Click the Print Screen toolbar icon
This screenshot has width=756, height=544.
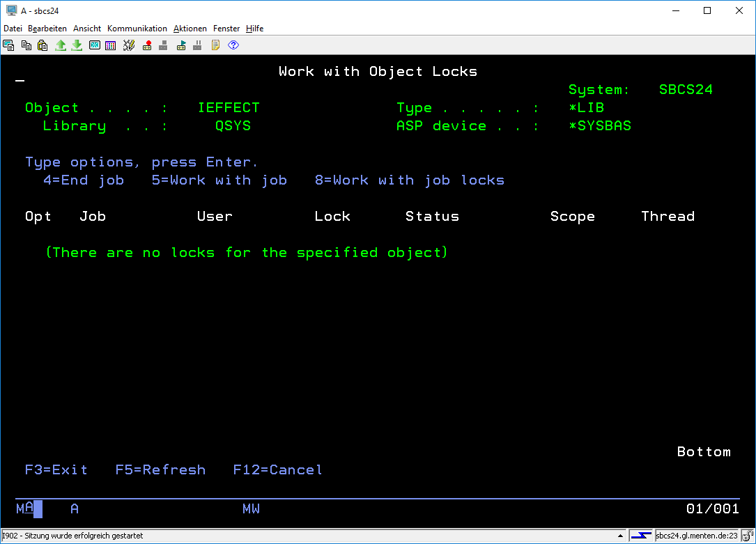(x=8, y=45)
